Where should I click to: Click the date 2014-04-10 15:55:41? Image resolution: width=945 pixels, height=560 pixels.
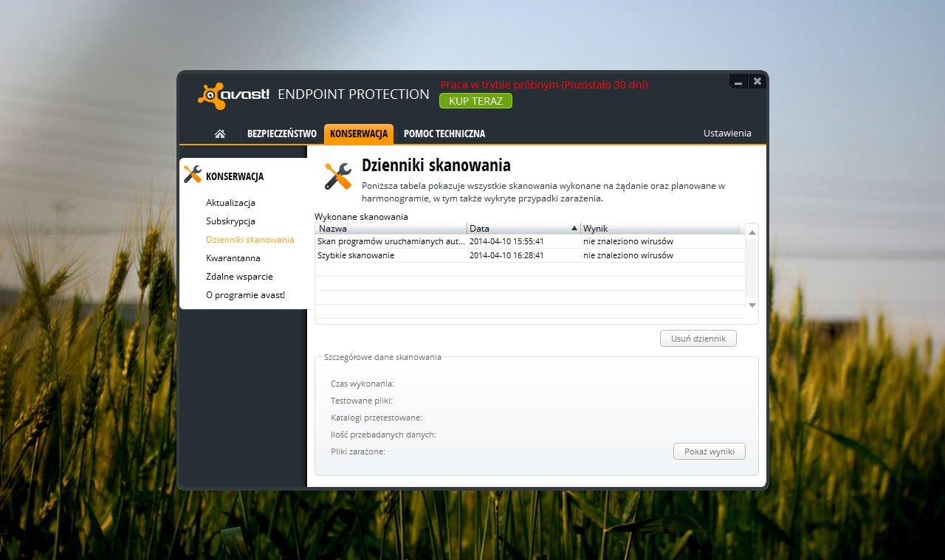click(x=506, y=241)
